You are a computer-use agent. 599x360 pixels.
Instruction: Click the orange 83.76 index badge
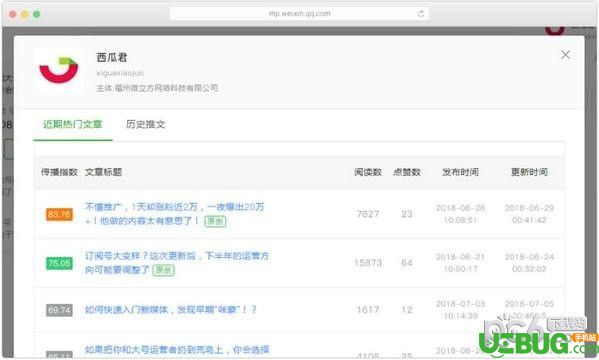(x=59, y=214)
